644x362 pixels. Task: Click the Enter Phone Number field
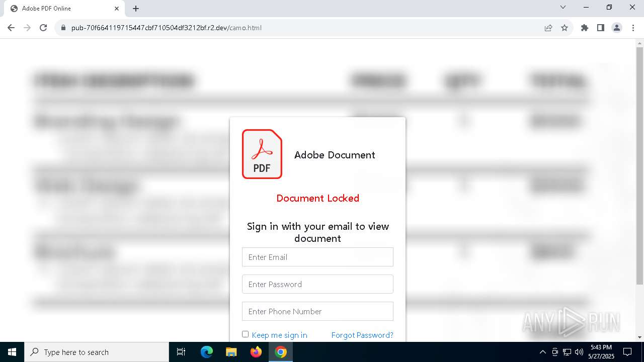click(317, 311)
